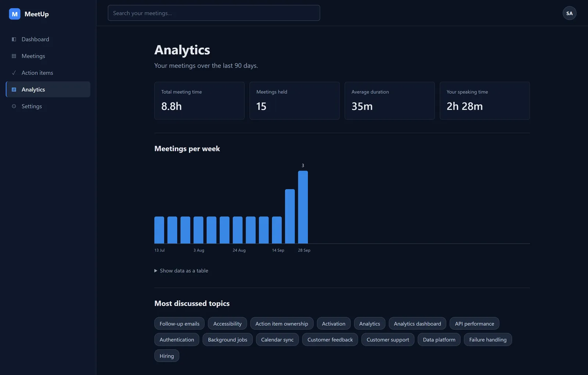Click the Your speaking time card
This screenshot has width=588, height=375.
(485, 101)
